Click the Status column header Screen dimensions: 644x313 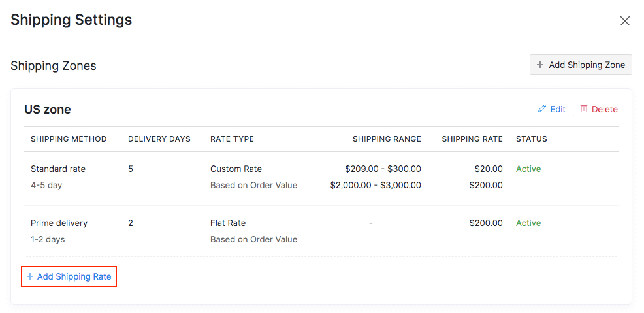tap(532, 139)
